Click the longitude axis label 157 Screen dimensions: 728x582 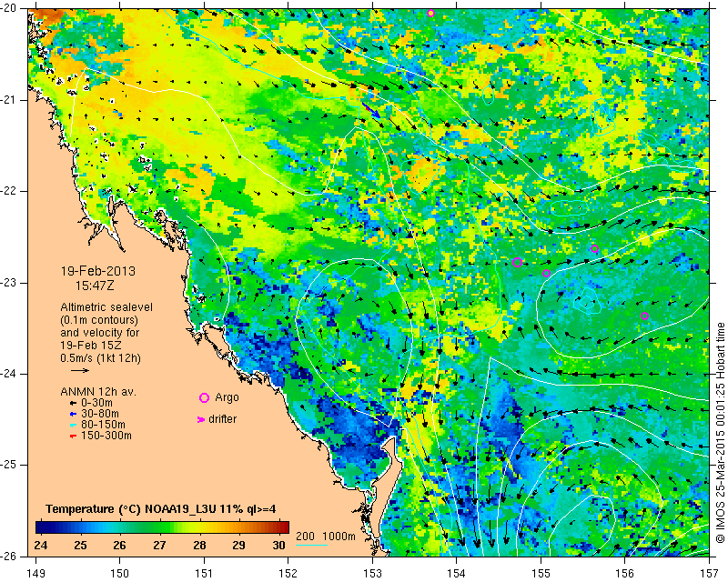(710, 573)
